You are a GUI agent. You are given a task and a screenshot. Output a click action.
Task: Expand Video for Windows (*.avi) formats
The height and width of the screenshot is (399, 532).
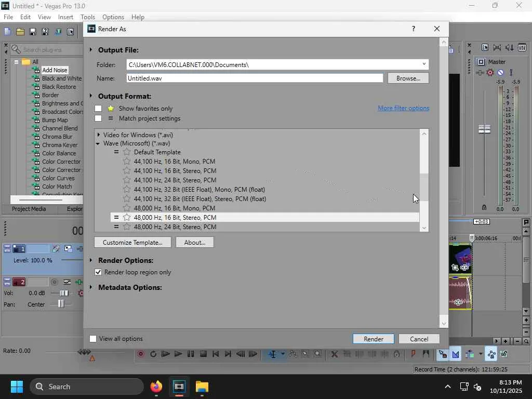pos(98,135)
